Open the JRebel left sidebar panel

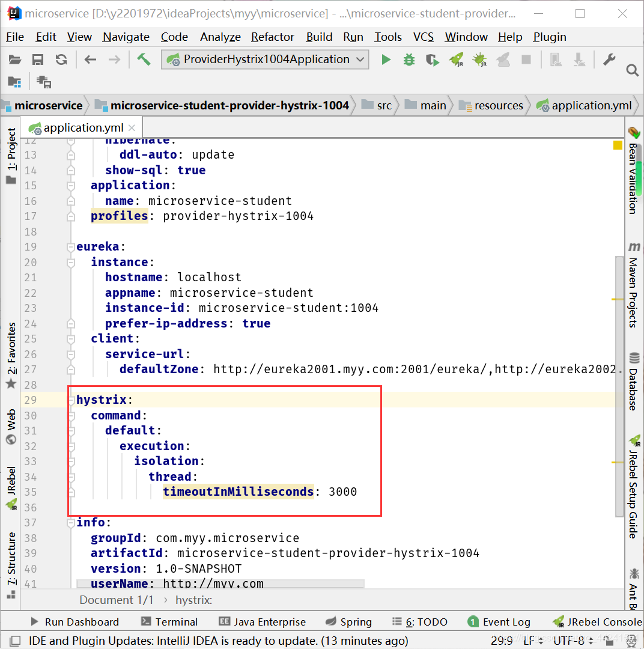pos(11,489)
